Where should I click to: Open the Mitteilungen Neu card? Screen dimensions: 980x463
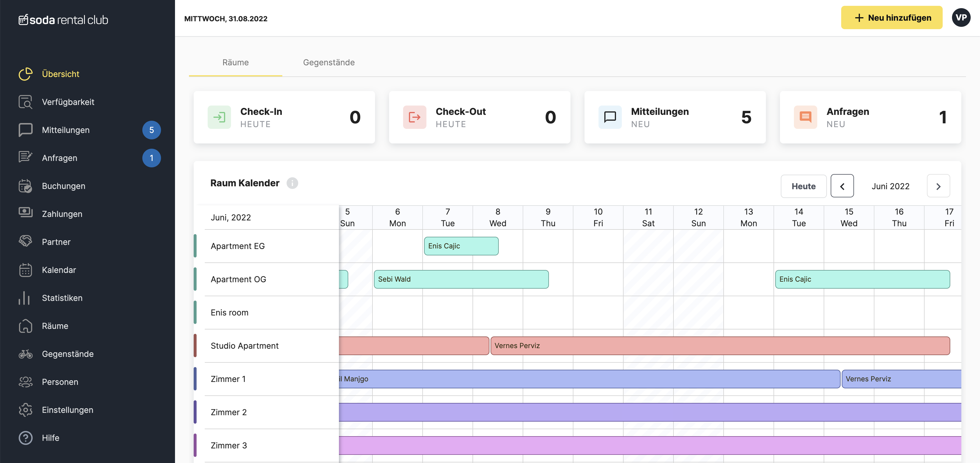(x=675, y=117)
